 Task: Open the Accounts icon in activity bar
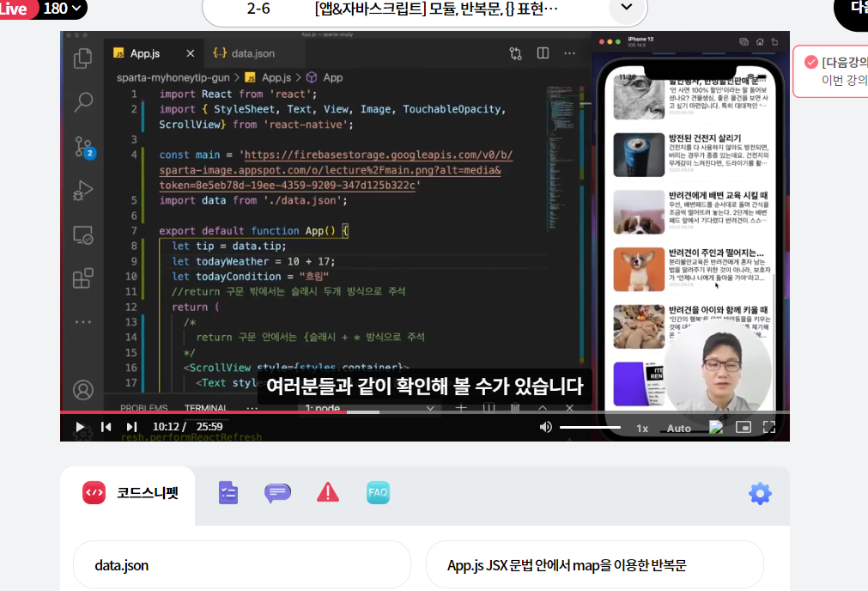coord(82,390)
